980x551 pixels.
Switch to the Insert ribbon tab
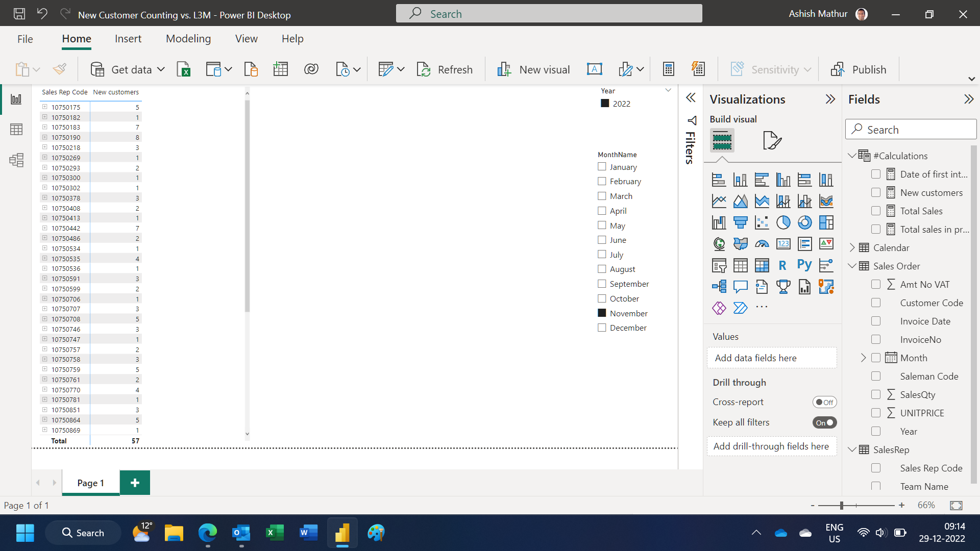(x=128, y=39)
